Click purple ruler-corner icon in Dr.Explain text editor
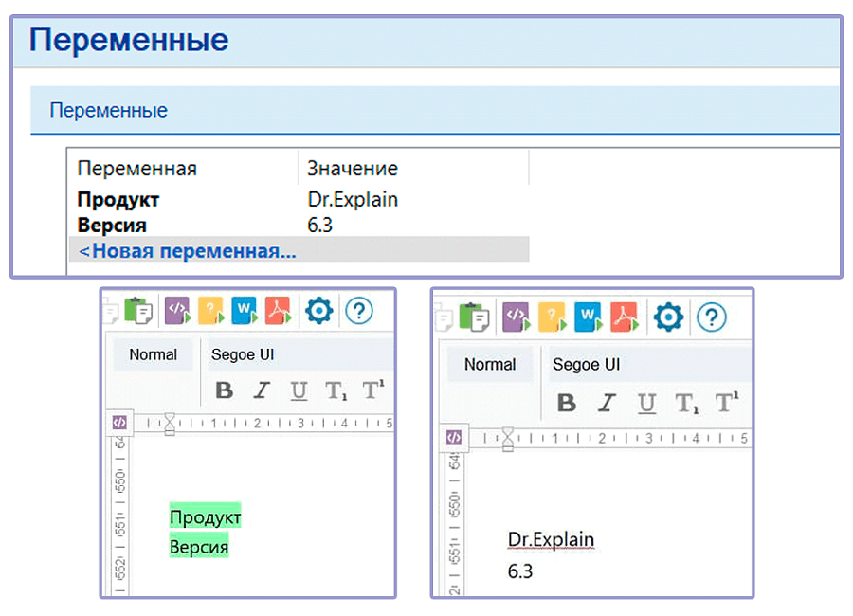Viewport: 853px width, 616px height. [x=454, y=437]
